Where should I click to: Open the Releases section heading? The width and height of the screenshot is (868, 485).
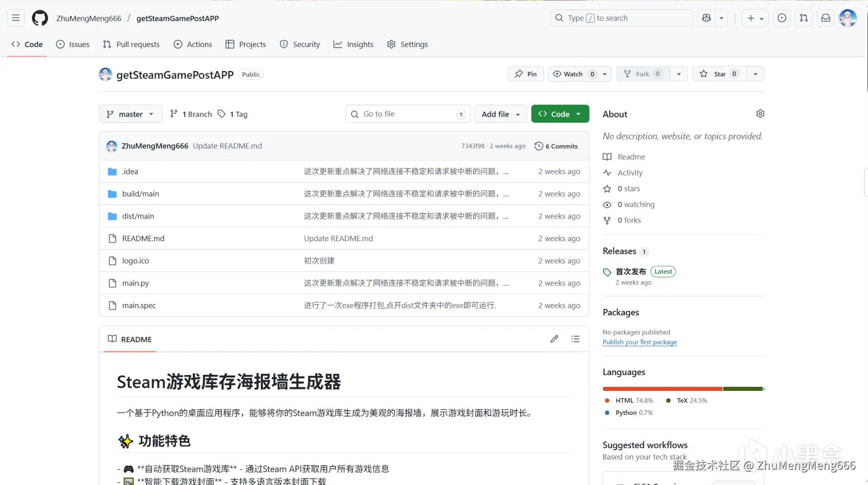[x=619, y=251]
